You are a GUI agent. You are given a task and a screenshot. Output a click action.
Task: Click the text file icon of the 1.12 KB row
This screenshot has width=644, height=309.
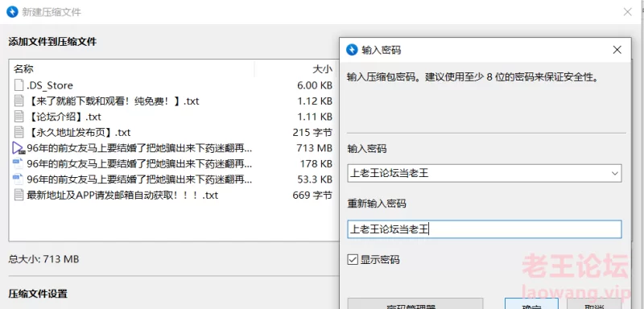(x=19, y=101)
